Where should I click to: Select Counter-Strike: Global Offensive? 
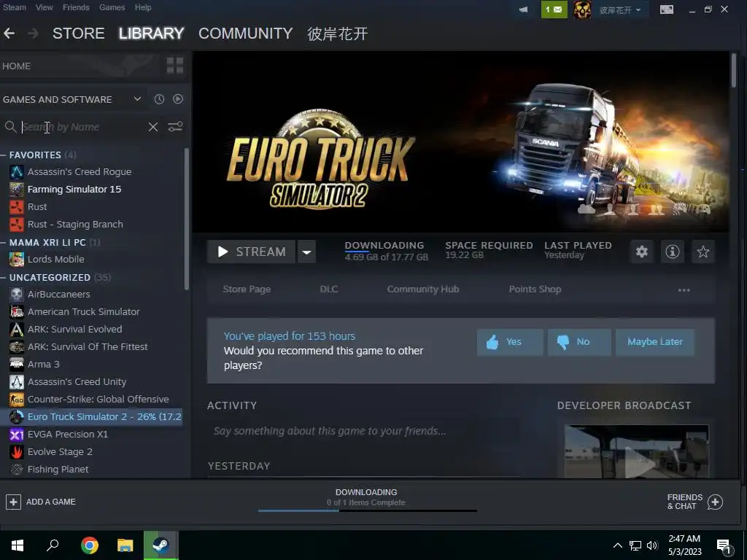[98, 399]
